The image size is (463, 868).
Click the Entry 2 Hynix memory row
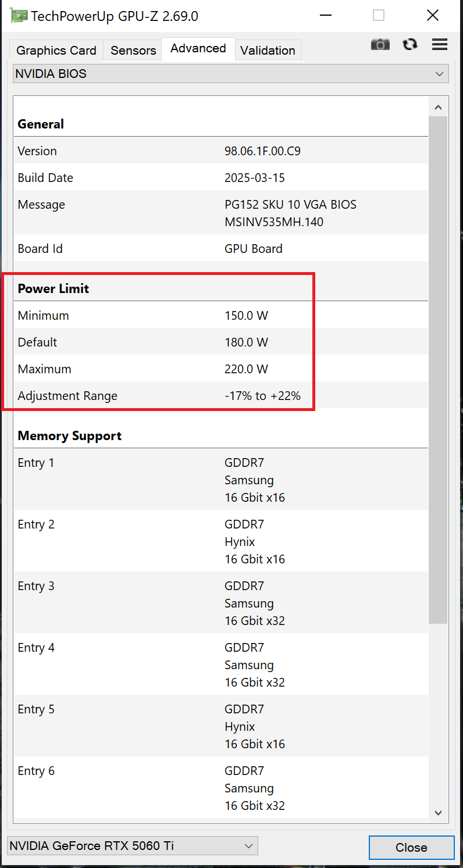221,541
